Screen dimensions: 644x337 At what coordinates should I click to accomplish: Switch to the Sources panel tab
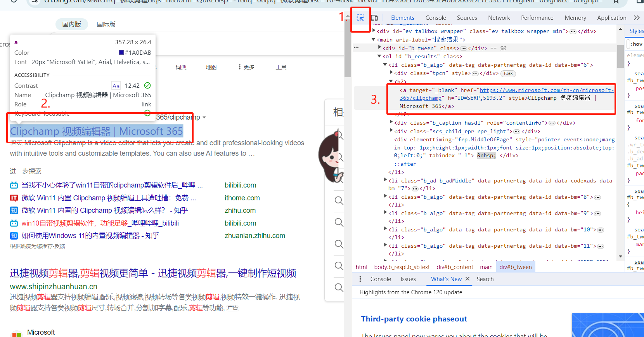pos(467,18)
